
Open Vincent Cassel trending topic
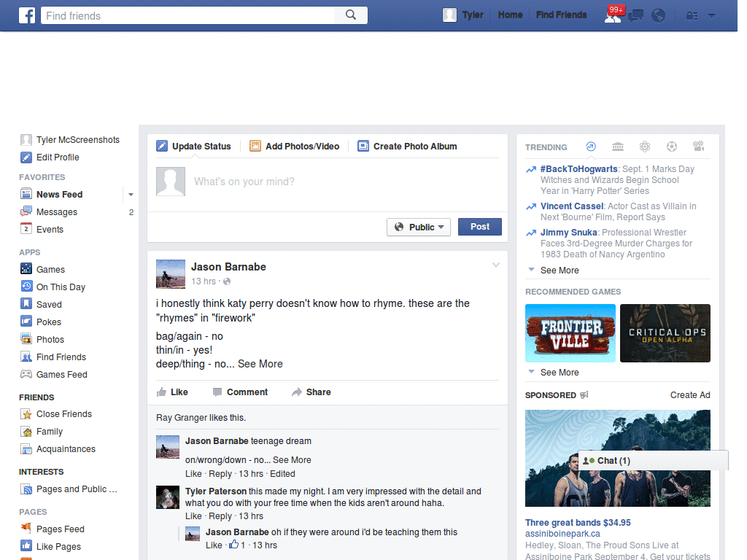572,206
